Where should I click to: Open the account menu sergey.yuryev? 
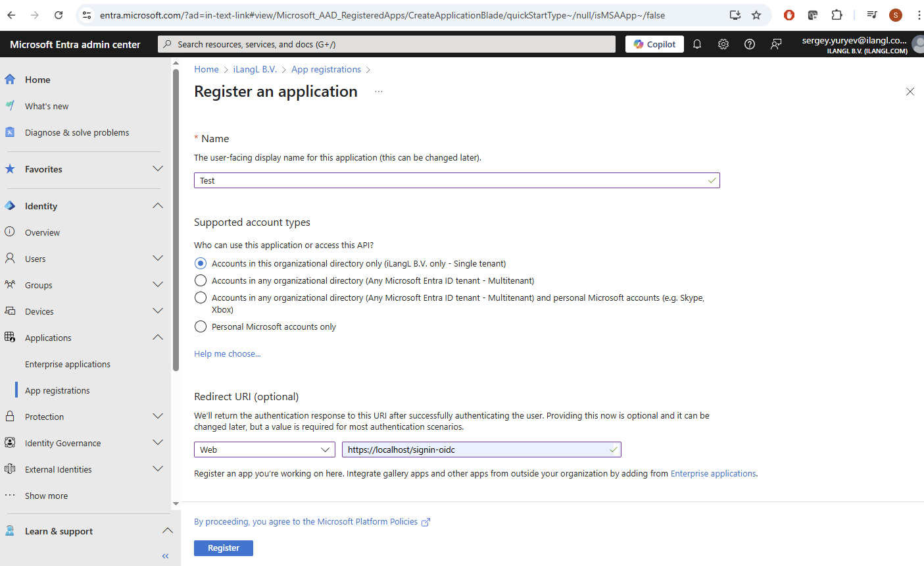tap(862, 44)
